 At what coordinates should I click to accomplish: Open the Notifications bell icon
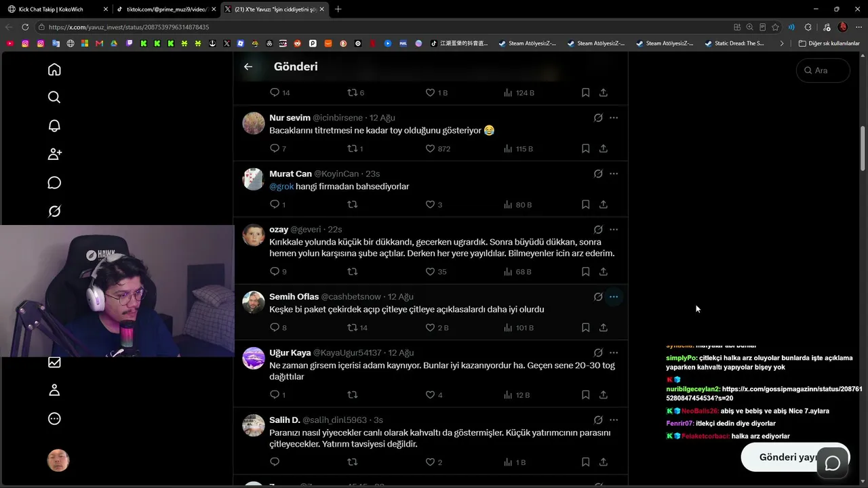click(x=54, y=126)
